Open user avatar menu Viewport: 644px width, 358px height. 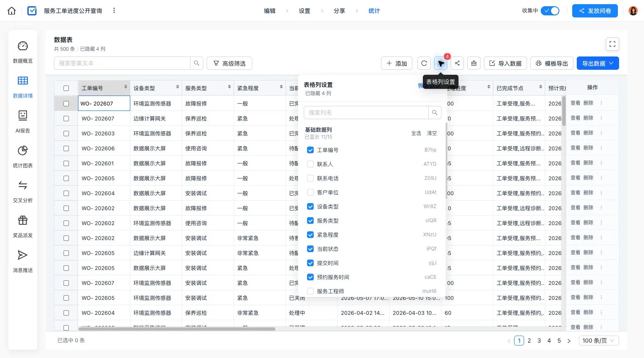click(633, 11)
